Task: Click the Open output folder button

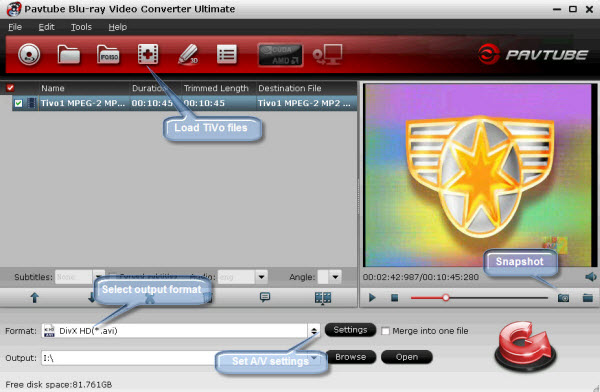Action: (x=407, y=357)
